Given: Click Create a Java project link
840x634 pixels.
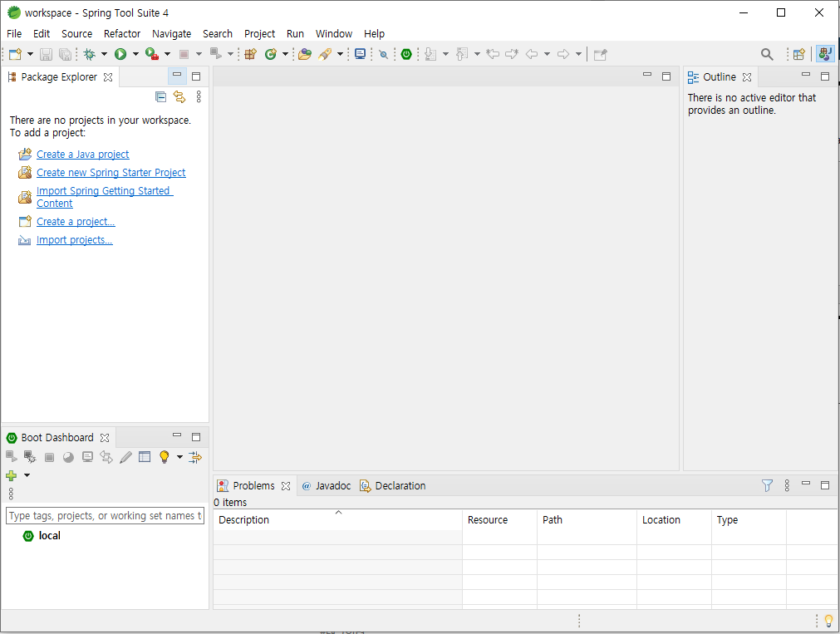Looking at the screenshot, I should point(83,155).
